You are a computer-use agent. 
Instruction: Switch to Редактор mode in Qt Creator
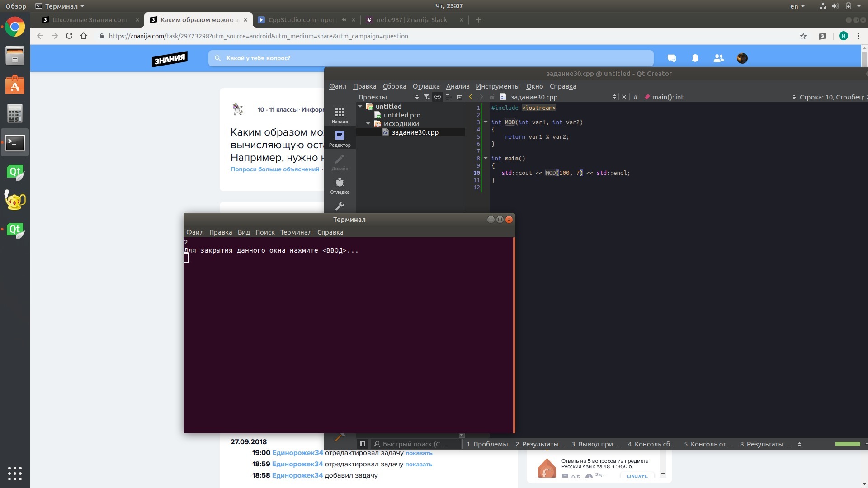(340, 139)
